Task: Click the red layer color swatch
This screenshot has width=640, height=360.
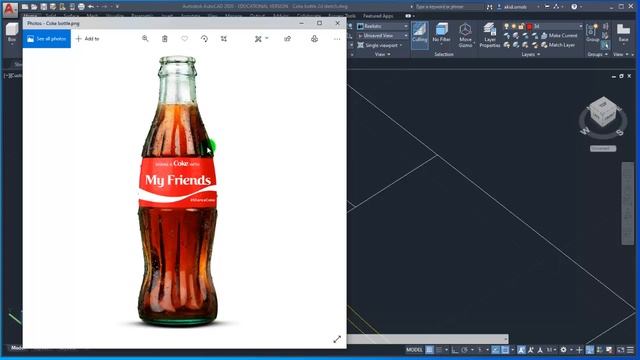Action: (529, 26)
